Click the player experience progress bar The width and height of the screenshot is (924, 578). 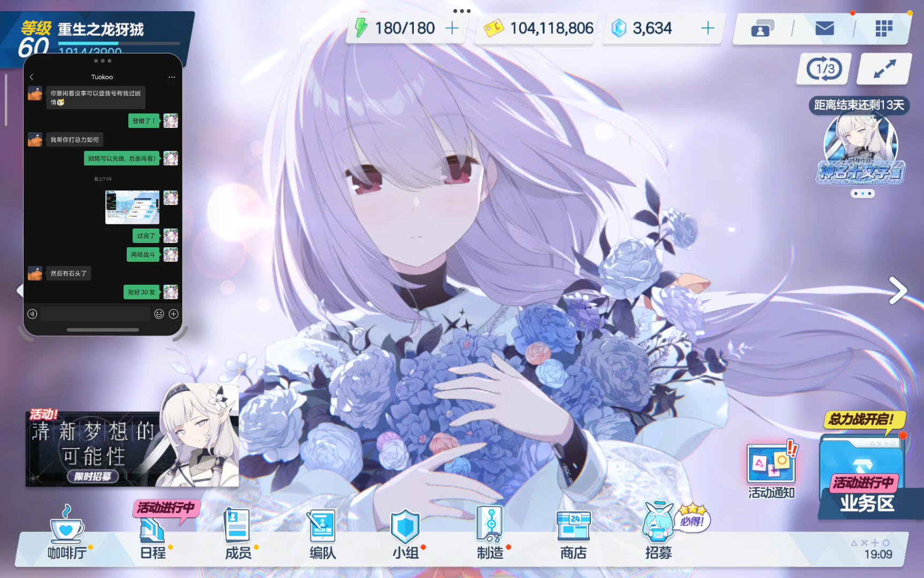pos(119,43)
